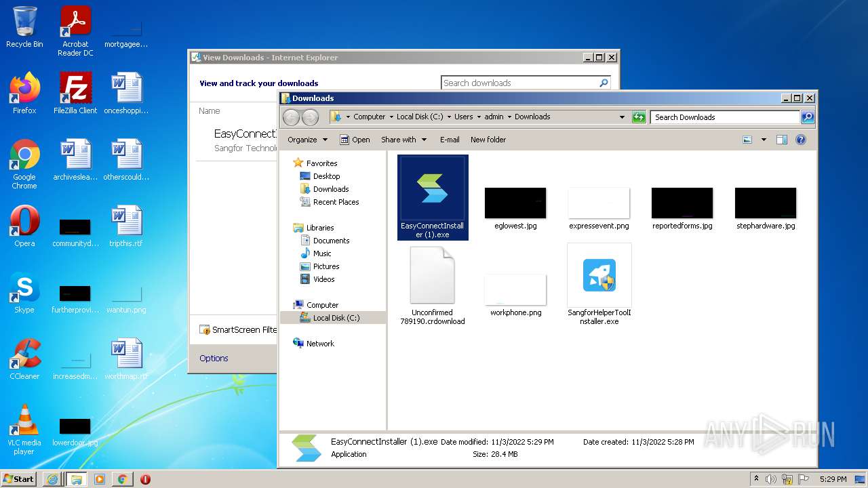Open Pictures library
868x488 pixels.
point(326,266)
